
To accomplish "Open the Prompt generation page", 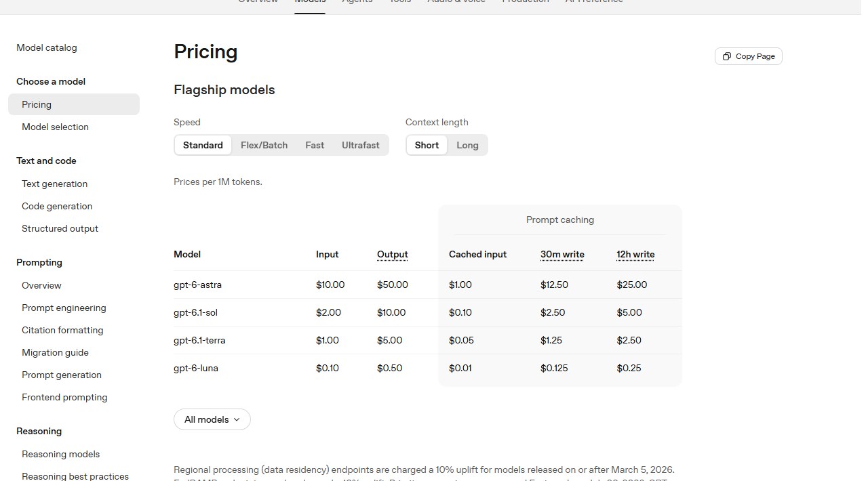I will point(62,375).
